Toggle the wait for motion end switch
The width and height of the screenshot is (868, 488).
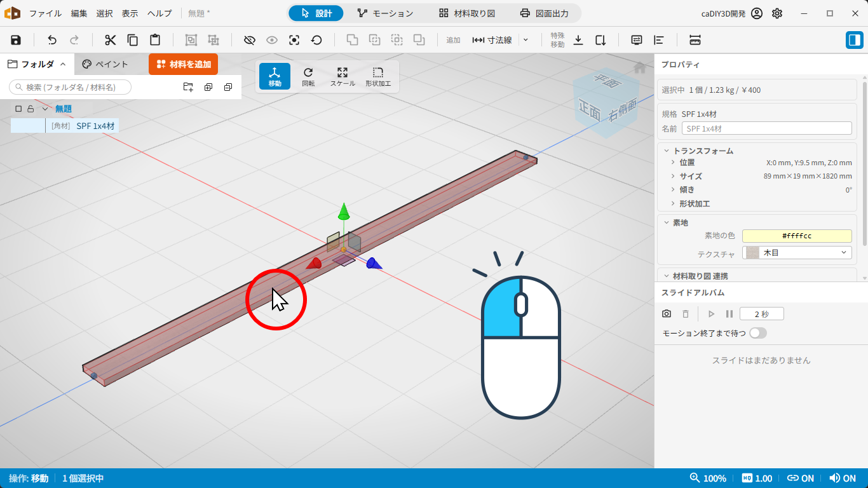pos(758,333)
